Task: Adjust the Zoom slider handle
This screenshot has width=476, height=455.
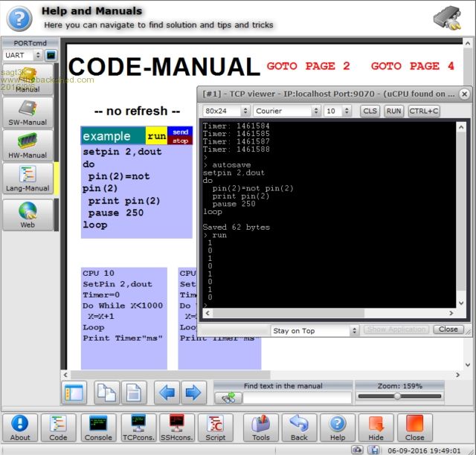Action: pos(397,396)
